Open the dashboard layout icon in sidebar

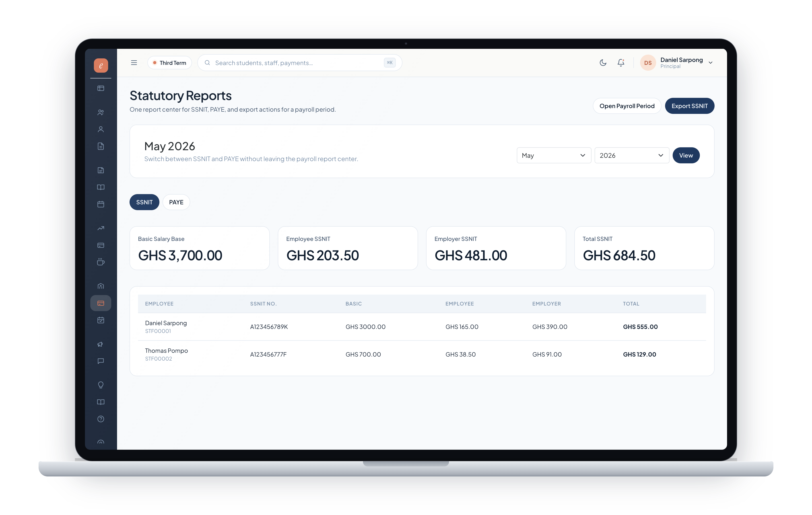tap(101, 88)
